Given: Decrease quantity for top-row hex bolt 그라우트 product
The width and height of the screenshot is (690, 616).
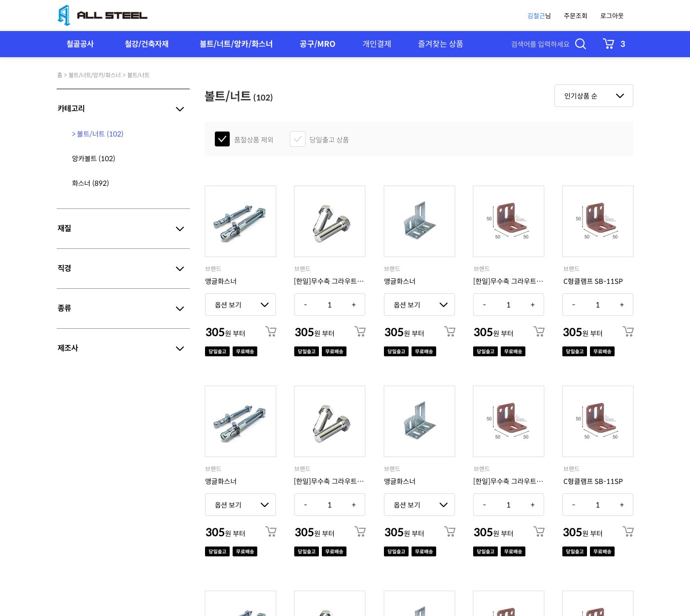Looking at the screenshot, I should pos(306,305).
